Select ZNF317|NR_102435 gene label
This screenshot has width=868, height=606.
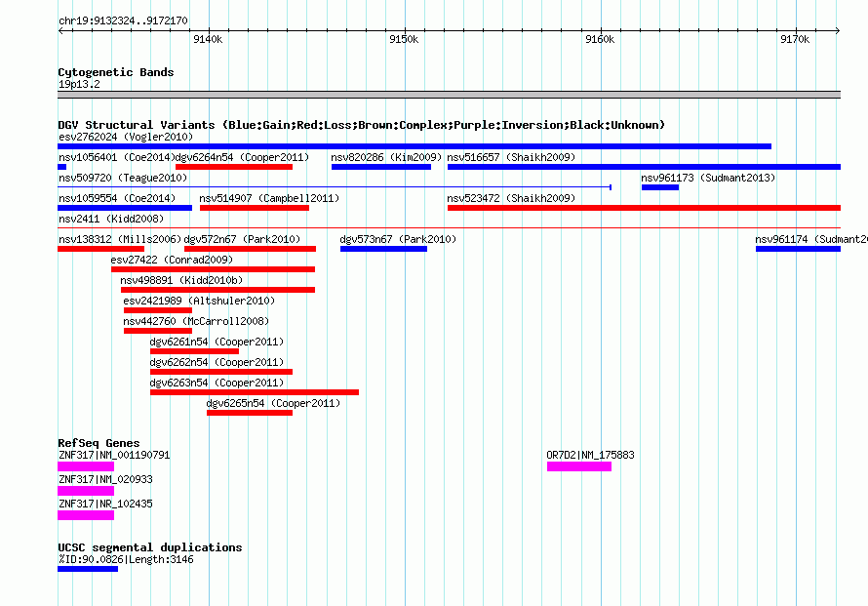tap(105, 504)
